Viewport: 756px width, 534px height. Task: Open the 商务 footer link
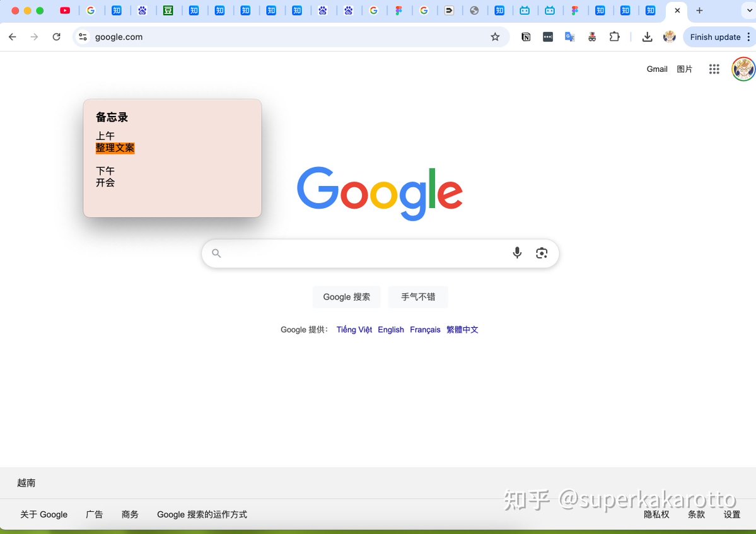click(x=130, y=514)
